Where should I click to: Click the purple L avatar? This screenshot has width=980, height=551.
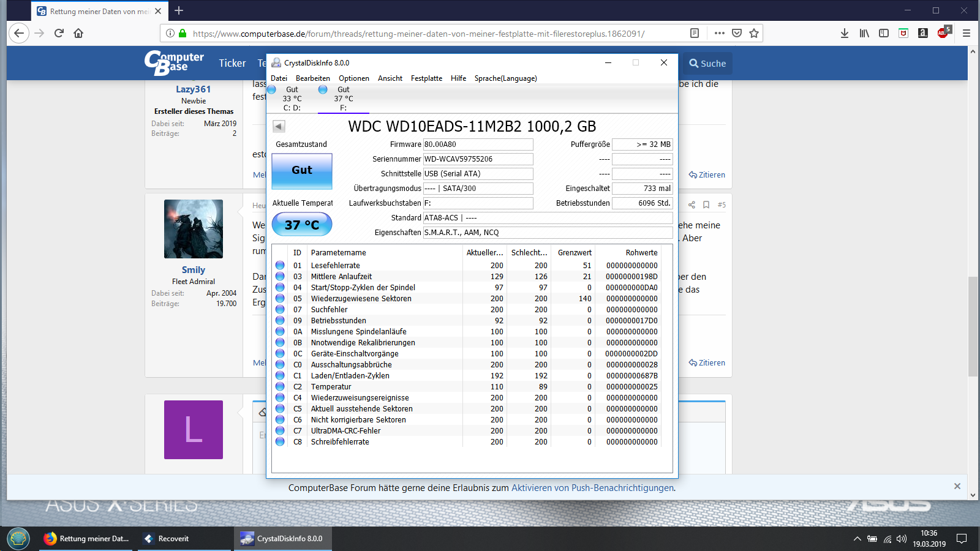click(194, 430)
